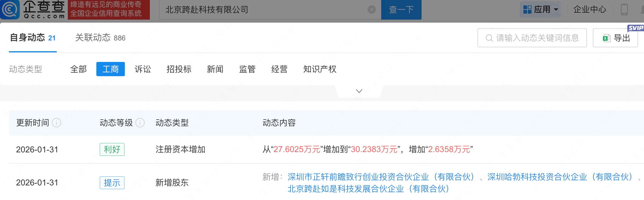Image resolution: width=644 pixels, height=200 pixels.
Task: Open the 应用 dropdown menu
Action: pos(540,10)
